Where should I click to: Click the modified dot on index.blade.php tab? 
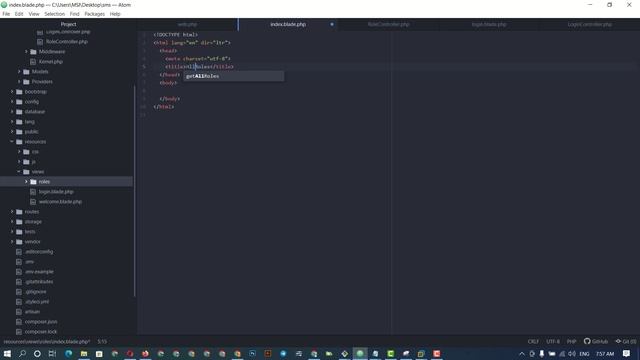[x=332, y=24]
